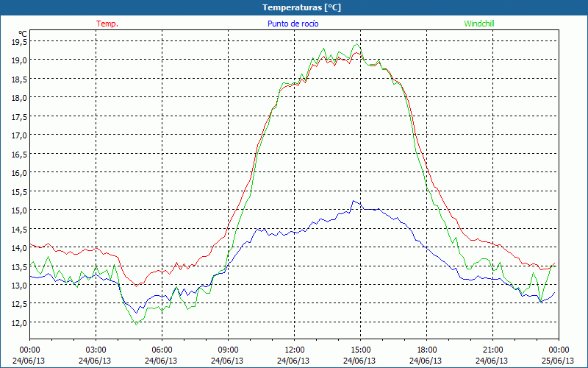This screenshot has height=368, width=588.
Task: Click the 09:00 time axis label
Action: (x=229, y=350)
